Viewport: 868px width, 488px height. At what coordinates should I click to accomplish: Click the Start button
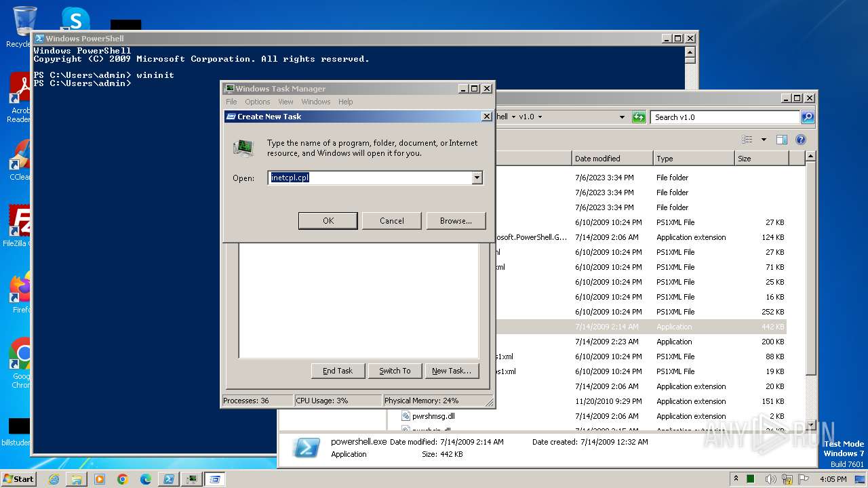coord(19,479)
